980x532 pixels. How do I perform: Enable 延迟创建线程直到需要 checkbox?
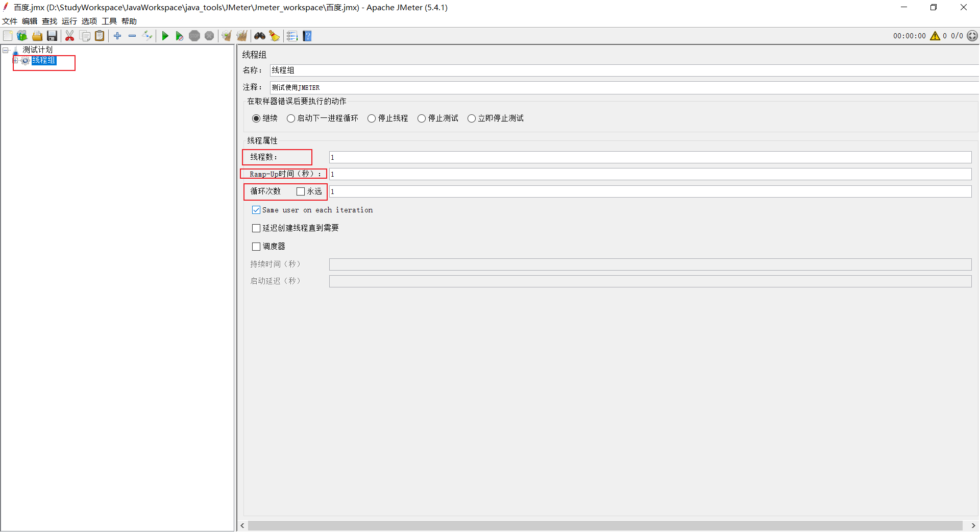[x=256, y=228]
